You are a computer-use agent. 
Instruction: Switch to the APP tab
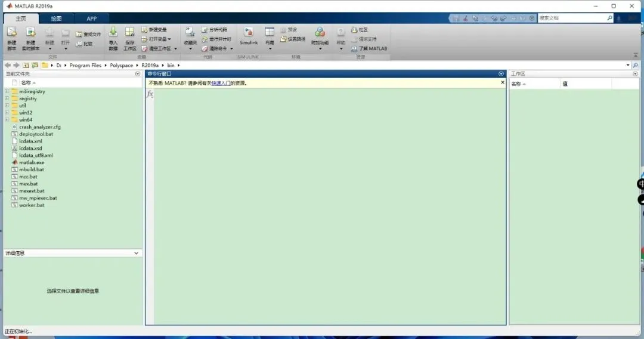pos(92,19)
